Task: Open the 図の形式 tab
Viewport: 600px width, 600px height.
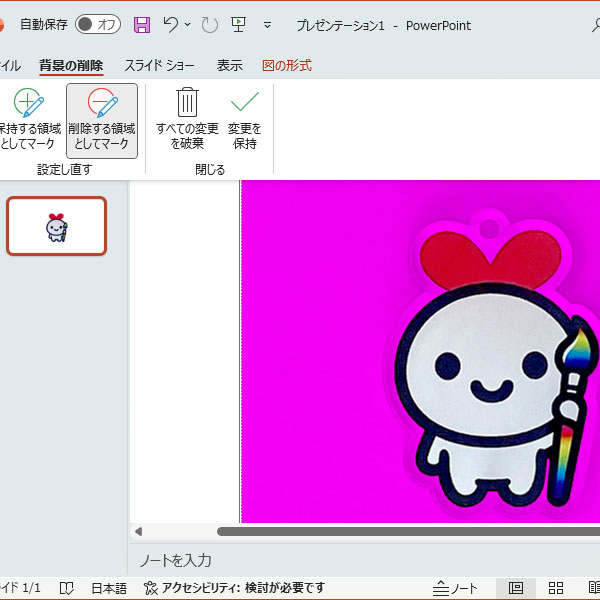Action: click(287, 65)
